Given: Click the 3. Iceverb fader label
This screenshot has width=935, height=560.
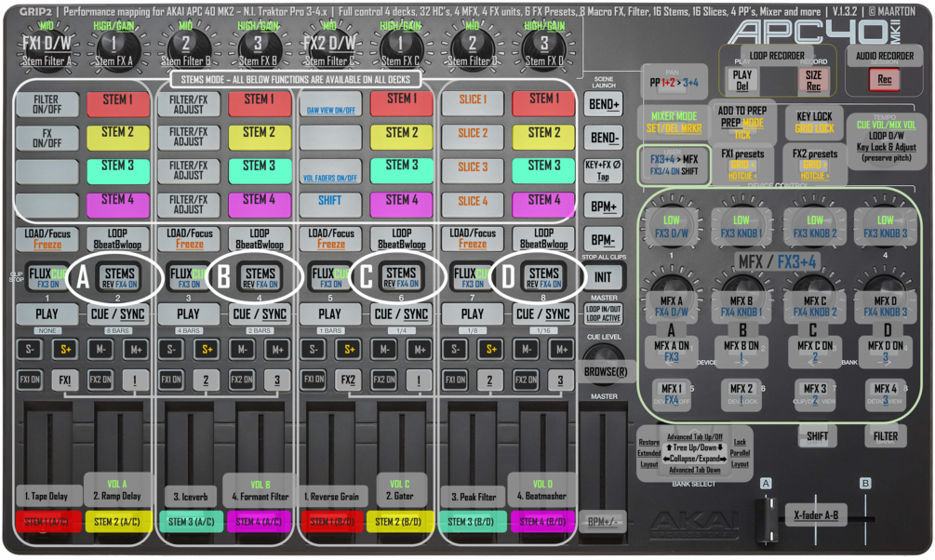Looking at the screenshot, I should point(191,496).
